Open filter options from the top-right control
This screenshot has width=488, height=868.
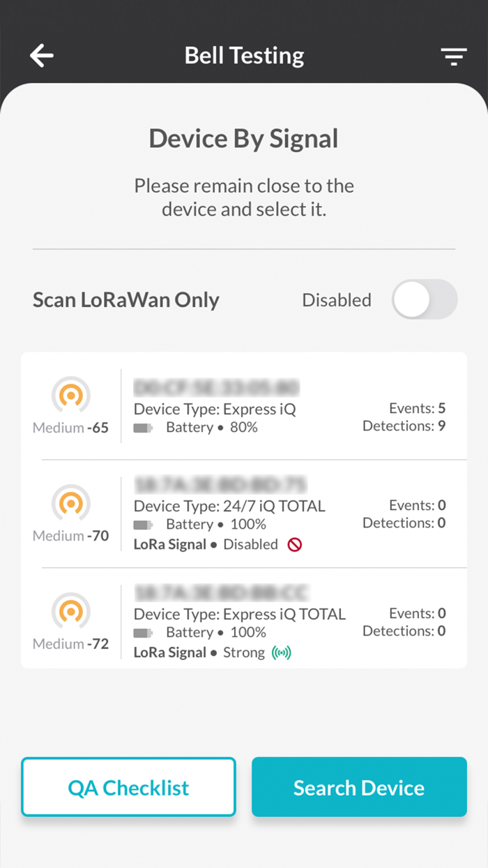tap(454, 56)
